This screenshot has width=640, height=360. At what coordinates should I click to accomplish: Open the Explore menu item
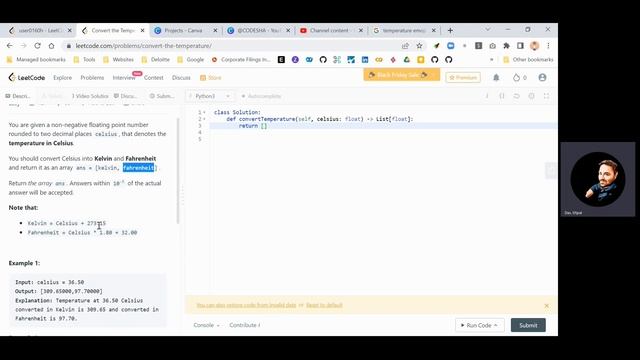(x=62, y=78)
